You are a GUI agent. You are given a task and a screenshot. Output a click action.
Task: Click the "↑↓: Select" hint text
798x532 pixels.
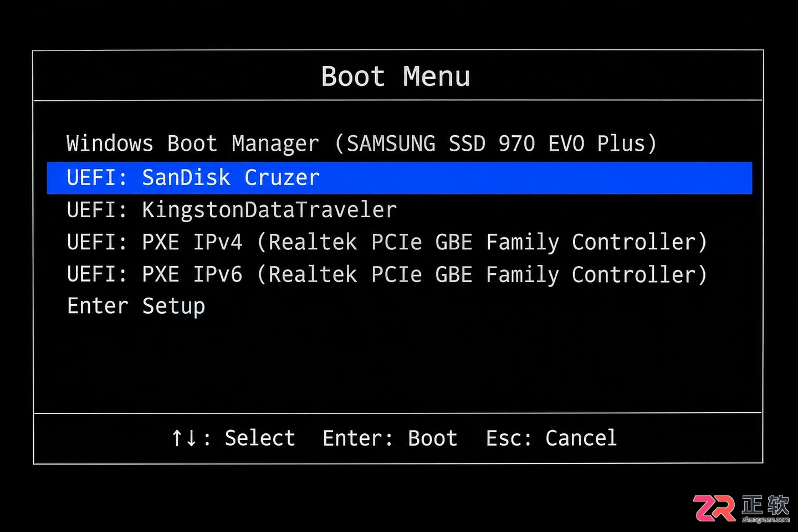click(x=233, y=438)
